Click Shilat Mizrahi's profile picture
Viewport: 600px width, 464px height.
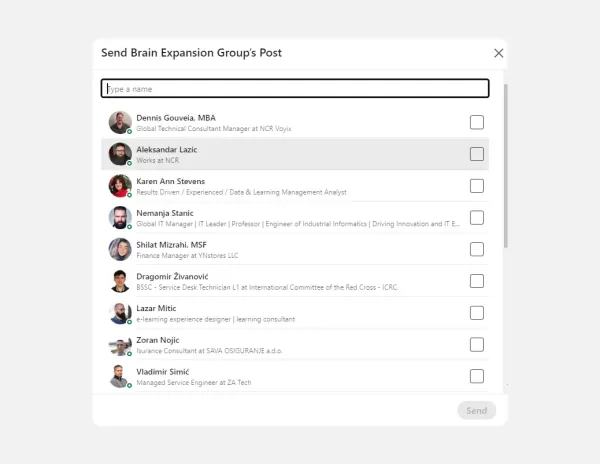[x=120, y=249]
